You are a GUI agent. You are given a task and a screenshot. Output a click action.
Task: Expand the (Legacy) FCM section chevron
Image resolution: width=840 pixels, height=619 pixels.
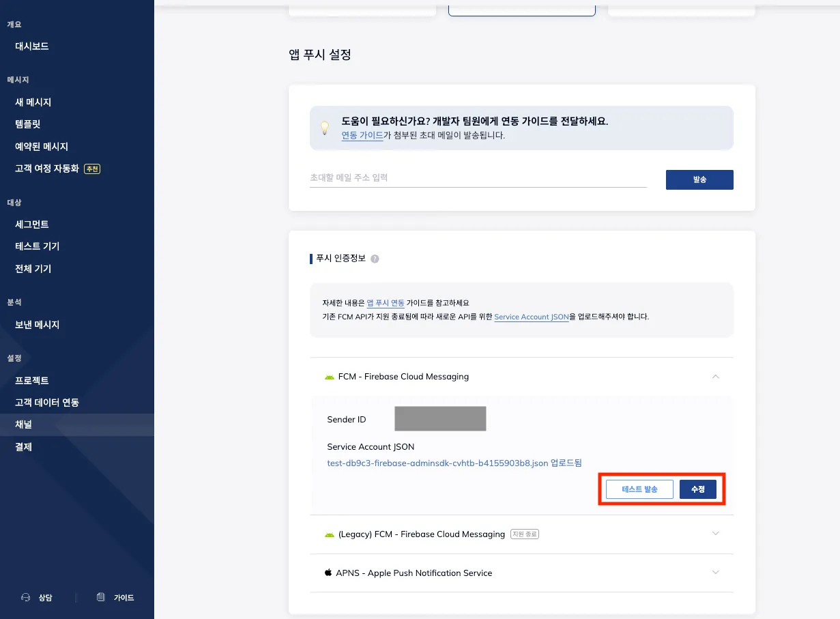click(715, 534)
